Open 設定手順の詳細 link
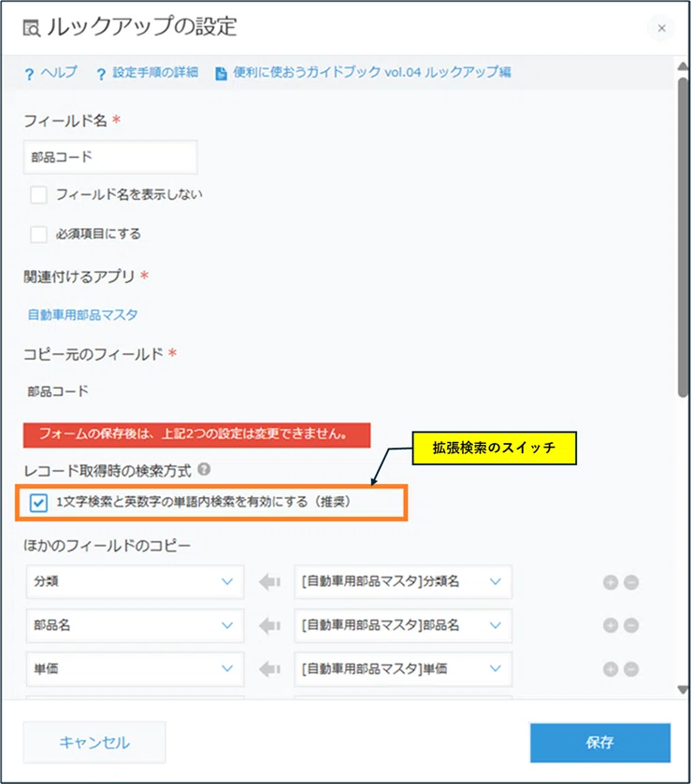This screenshot has height=784, width=691. pos(146,73)
